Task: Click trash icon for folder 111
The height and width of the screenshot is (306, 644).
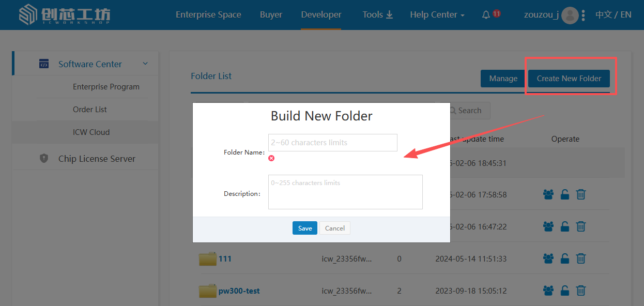Action: pos(581,258)
